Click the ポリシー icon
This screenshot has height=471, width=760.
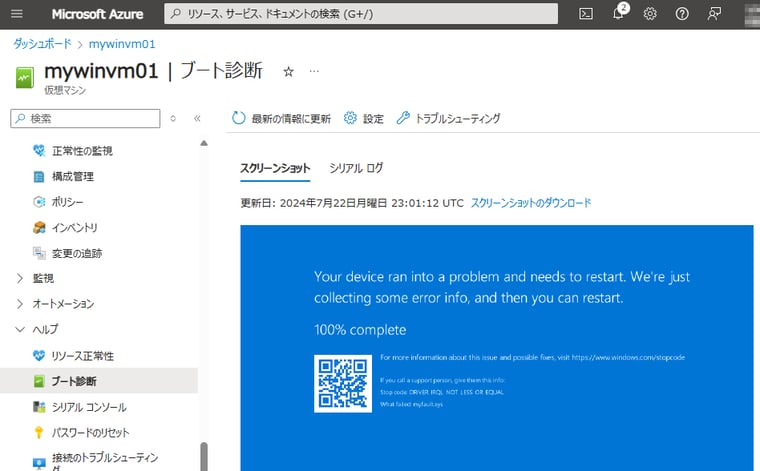[x=39, y=202]
